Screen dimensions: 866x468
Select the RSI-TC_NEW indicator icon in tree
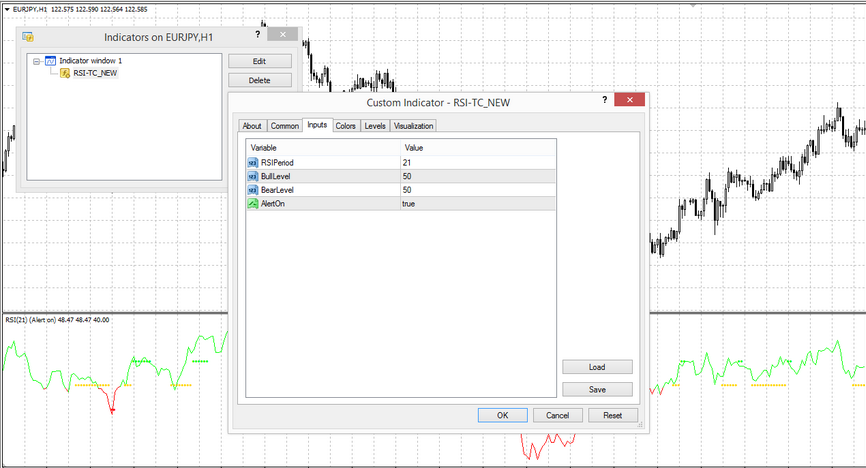pos(64,73)
